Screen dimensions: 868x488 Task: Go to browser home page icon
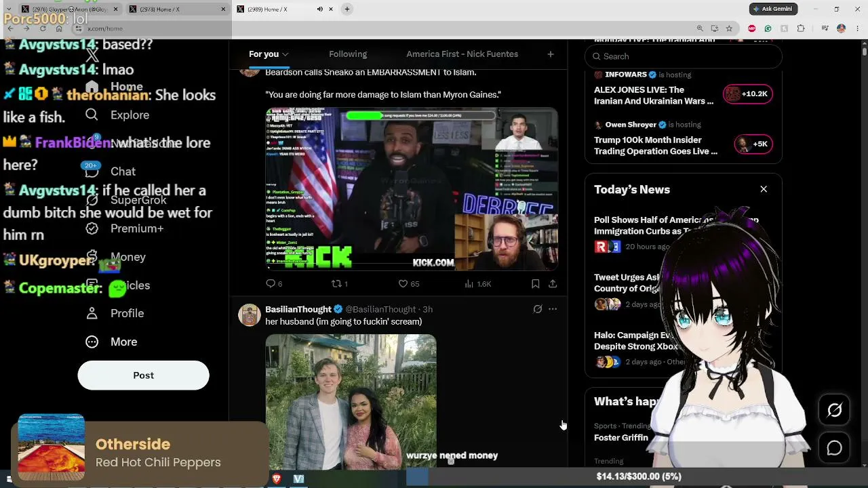(x=59, y=28)
